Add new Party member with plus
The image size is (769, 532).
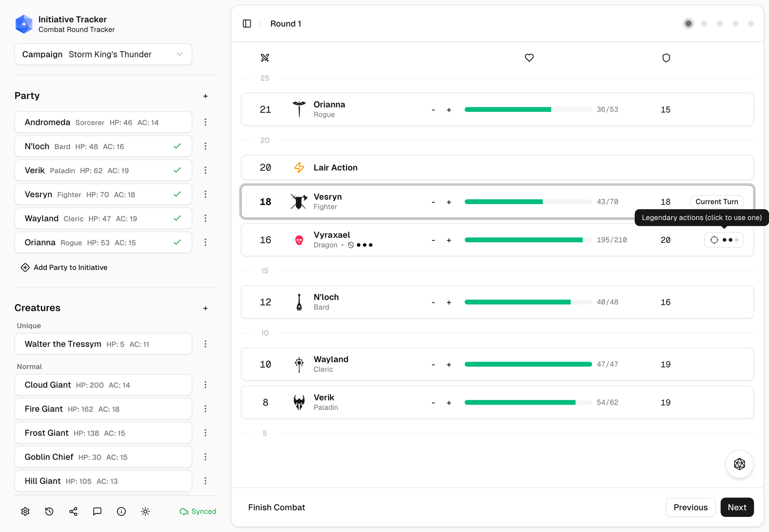[205, 96]
